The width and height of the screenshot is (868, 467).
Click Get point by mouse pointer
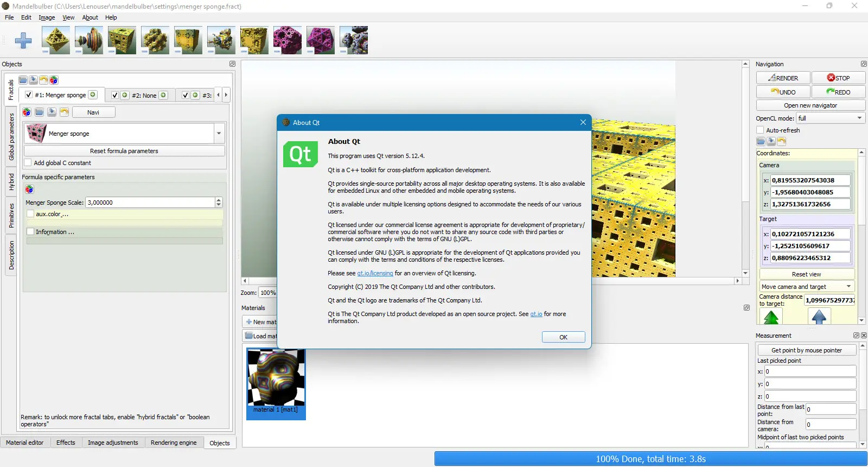click(x=807, y=350)
